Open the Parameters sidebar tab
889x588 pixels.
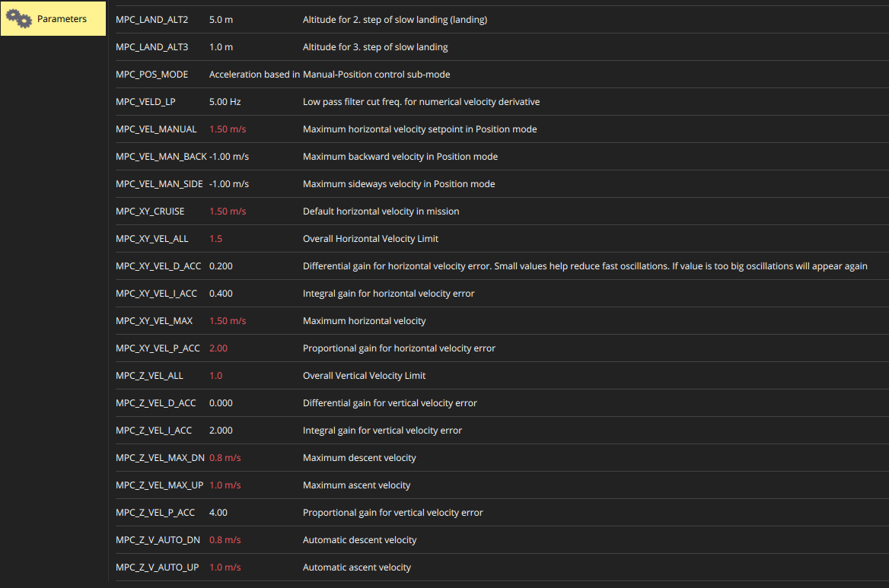tap(62, 19)
